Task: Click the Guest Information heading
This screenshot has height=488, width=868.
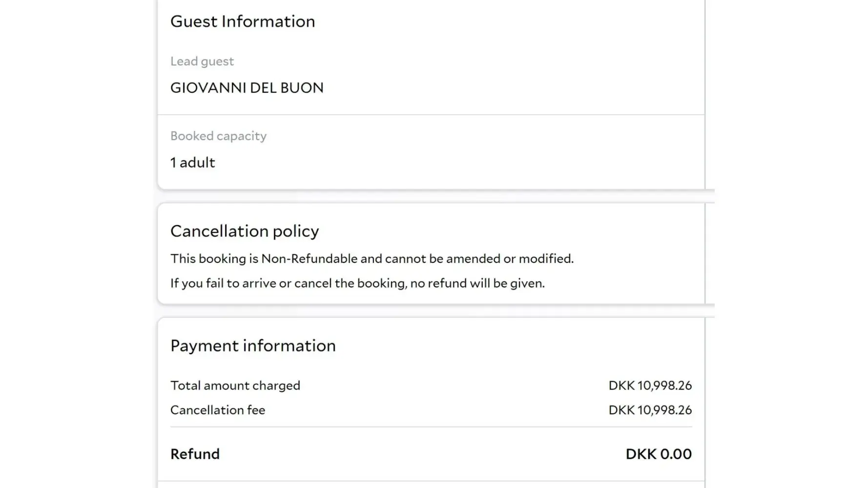Action: tap(243, 21)
